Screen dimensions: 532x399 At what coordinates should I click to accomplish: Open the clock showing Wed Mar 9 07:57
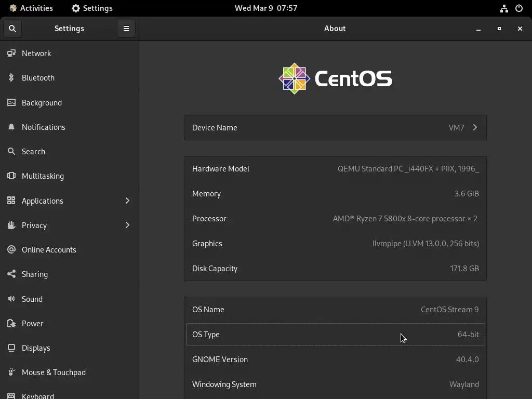click(x=266, y=8)
